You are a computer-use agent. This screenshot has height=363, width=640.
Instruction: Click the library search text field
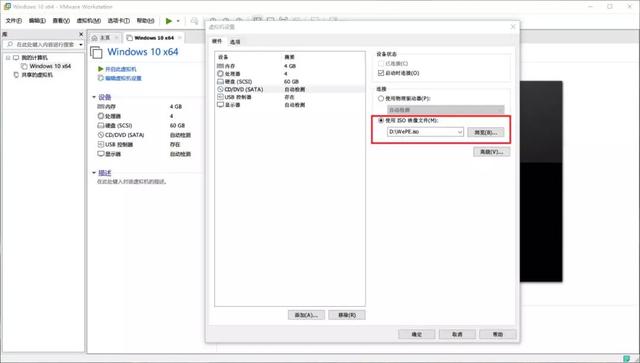click(x=45, y=44)
